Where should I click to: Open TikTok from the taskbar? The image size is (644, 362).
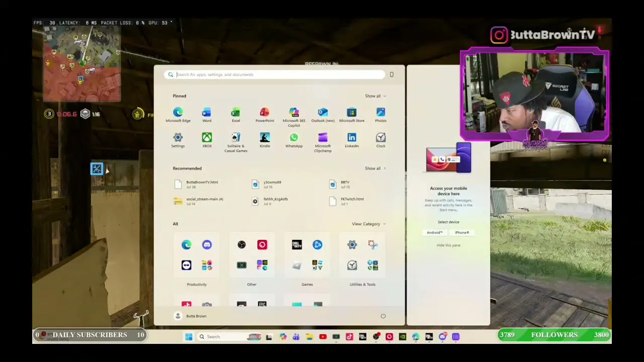[x=349, y=337]
